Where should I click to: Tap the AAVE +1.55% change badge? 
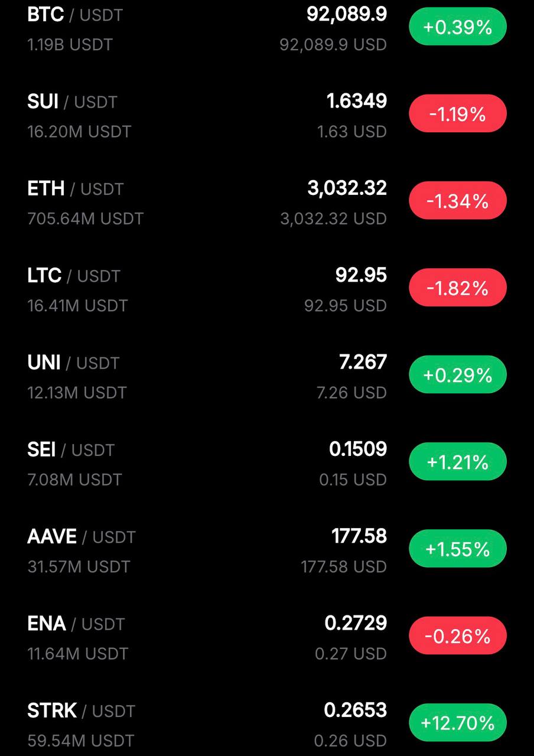click(x=458, y=549)
